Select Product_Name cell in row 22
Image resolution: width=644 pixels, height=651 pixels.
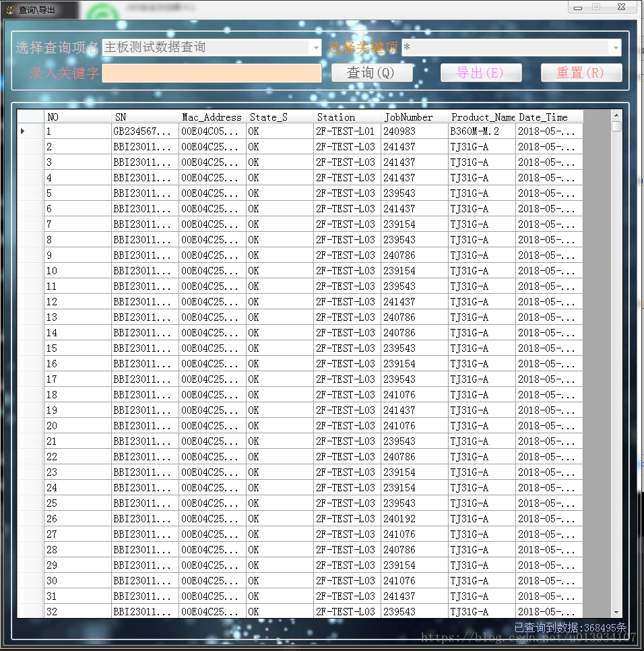coord(482,457)
